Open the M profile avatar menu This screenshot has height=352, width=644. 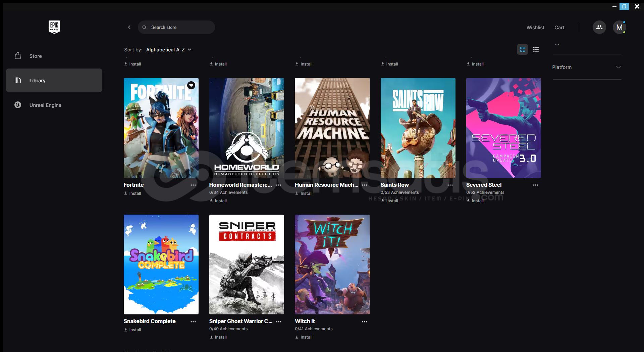point(619,27)
